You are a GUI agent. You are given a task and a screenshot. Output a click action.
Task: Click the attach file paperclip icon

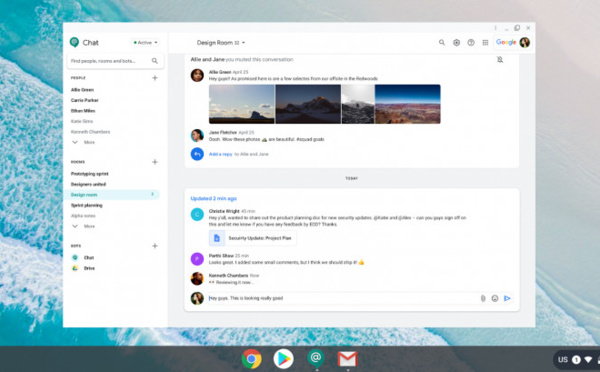pyautogui.click(x=483, y=298)
